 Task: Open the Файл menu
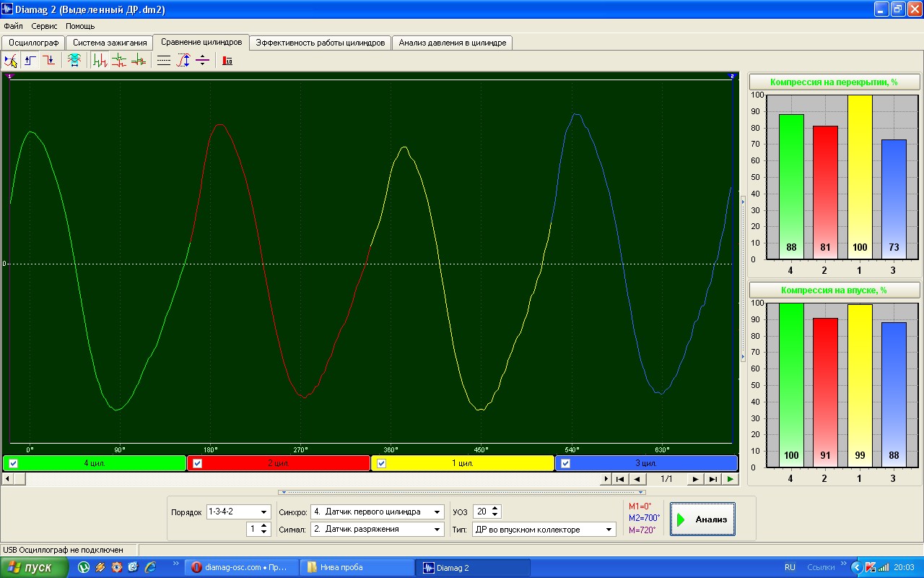(x=13, y=26)
